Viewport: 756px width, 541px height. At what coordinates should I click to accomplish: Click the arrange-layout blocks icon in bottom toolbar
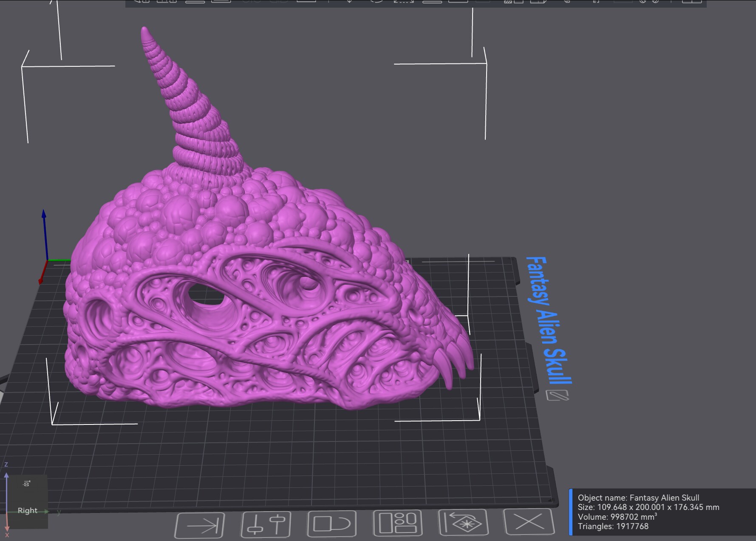coord(398,523)
